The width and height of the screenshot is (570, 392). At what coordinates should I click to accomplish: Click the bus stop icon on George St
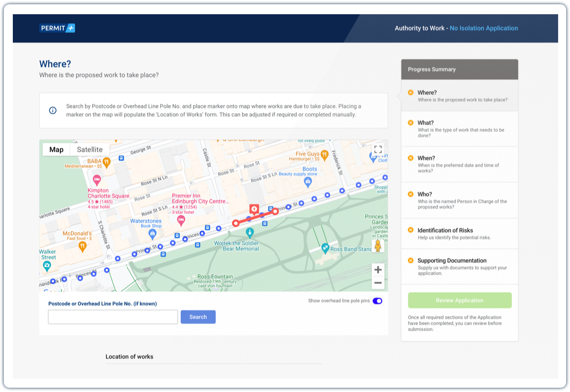click(x=121, y=159)
